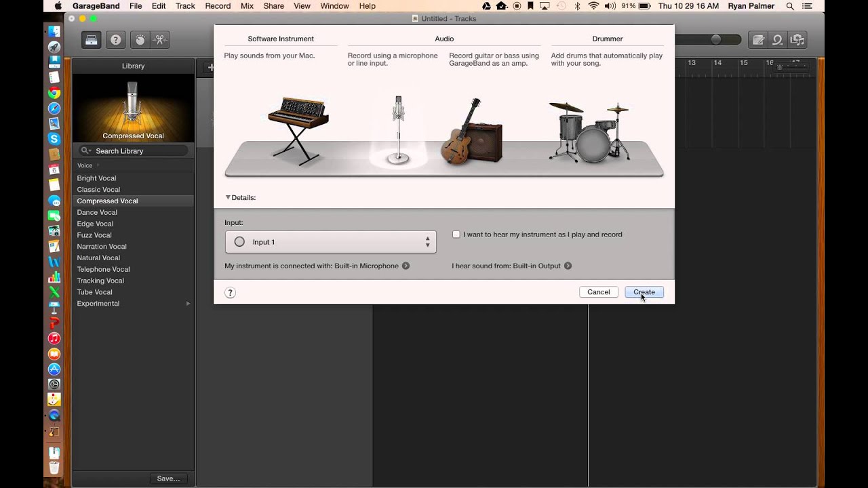Open the Apple menu
Screen dimensions: 868x488
[58, 6]
